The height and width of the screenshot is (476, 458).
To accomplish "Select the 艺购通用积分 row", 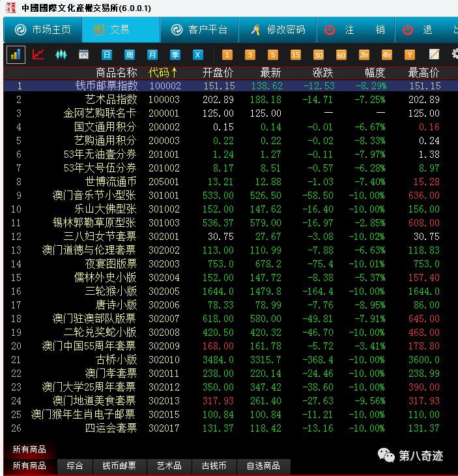I will (x=231, y=141).
